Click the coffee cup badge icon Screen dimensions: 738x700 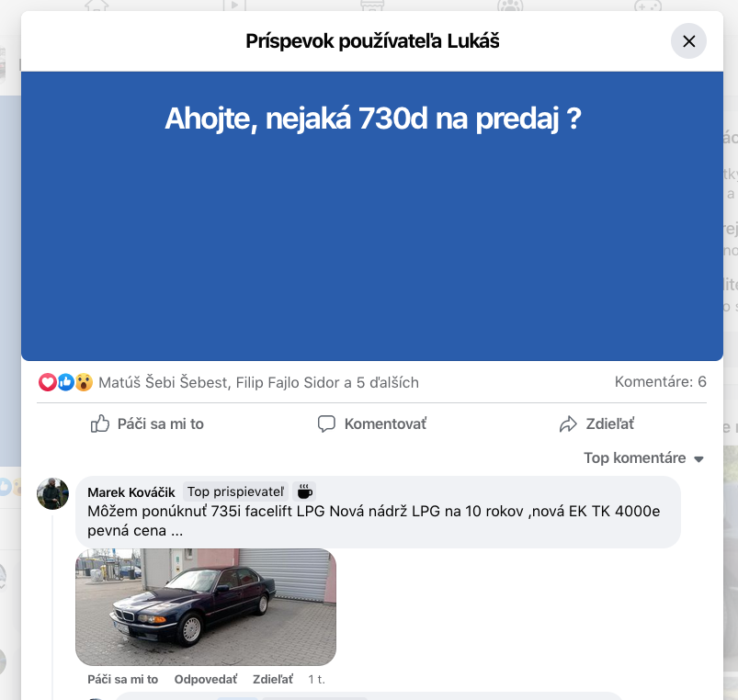point(304,491)
